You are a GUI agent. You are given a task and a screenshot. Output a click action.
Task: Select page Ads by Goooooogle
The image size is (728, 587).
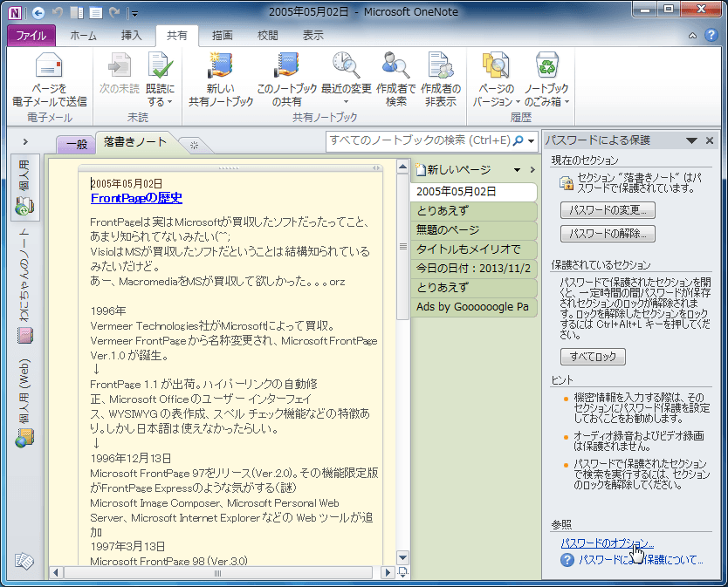coord(474,307)
